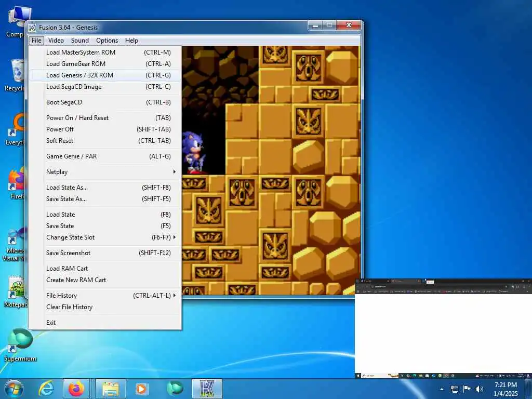Expand Change State Slot submenu
The height and width of the screenshot is (399, 532).
pos(105,237)
